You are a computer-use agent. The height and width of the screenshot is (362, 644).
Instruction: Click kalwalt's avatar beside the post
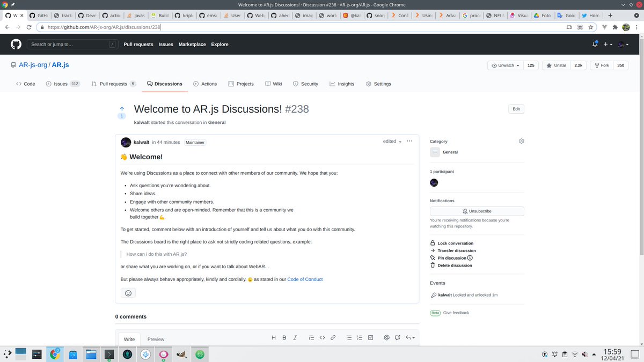coord(126,142)
